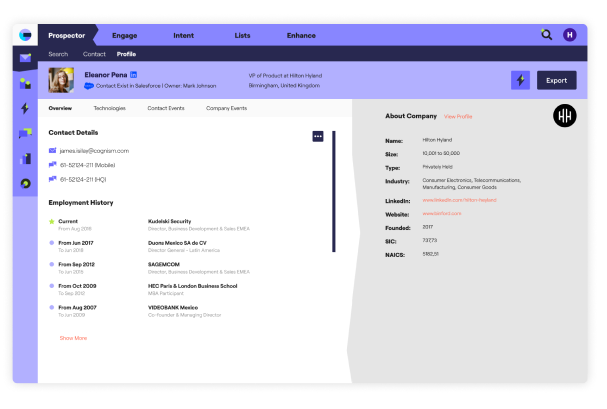Click Eleanor Pena's profile photo
This screenshot has height=409, width=607.
tap(61, 80)
